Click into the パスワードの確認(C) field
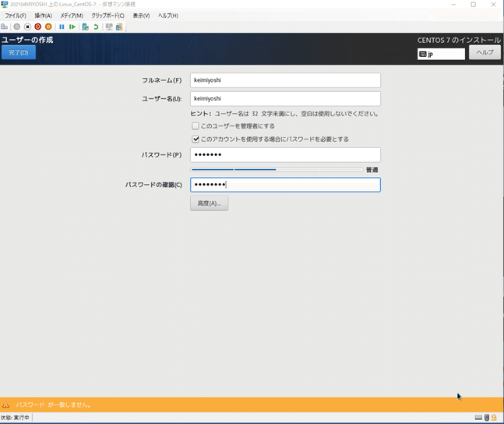The width and height of the screenshot is (504, 424). 285,185
